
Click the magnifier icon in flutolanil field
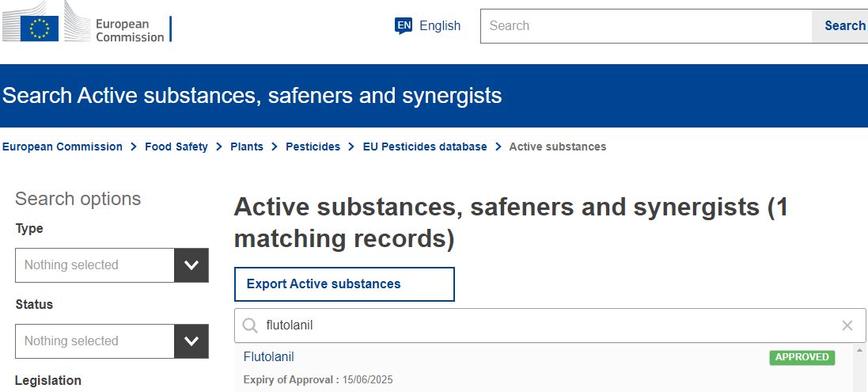click(x=250, y=325)
